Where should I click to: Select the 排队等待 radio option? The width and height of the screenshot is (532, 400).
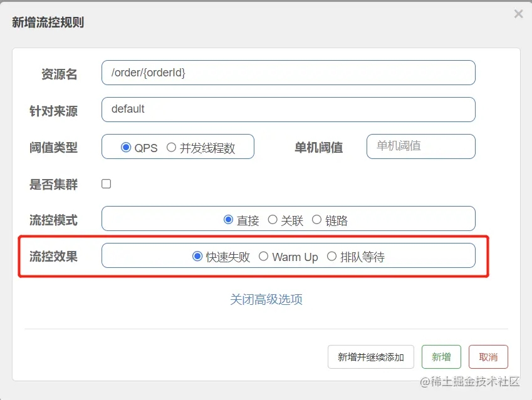pos(331,256)
